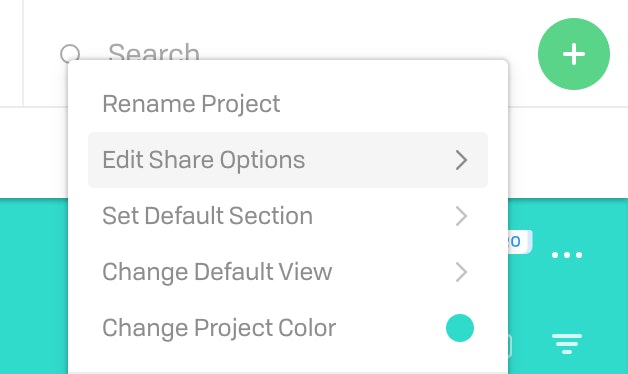The image size is (628, 374).
Task: Select the Change Default View entry
Action: (288, 272)
